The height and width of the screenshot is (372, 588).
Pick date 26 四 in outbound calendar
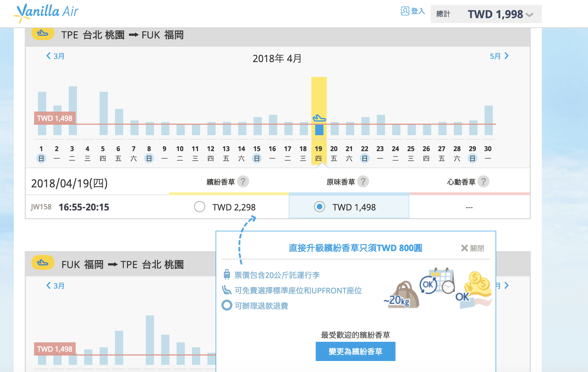pos(426,153)
